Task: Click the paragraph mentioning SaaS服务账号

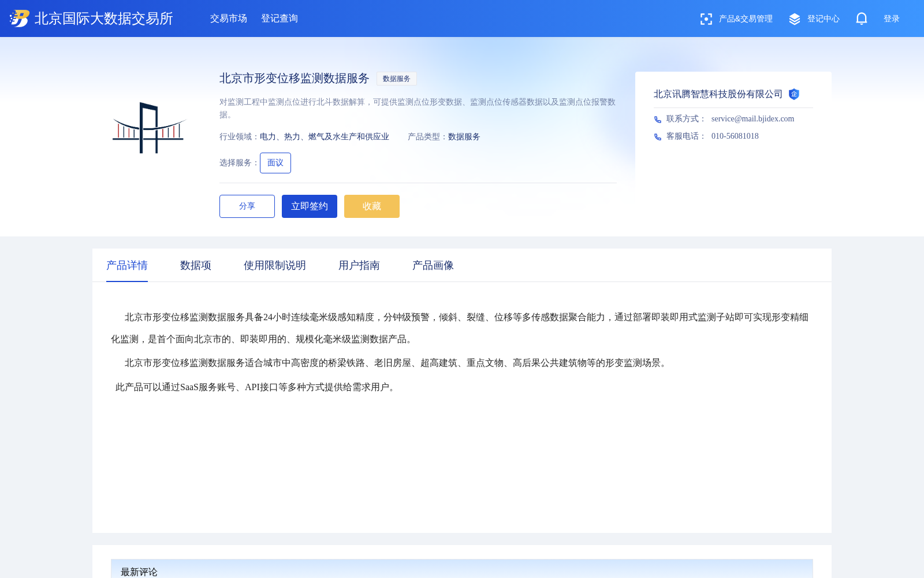Action: (256, 387)
